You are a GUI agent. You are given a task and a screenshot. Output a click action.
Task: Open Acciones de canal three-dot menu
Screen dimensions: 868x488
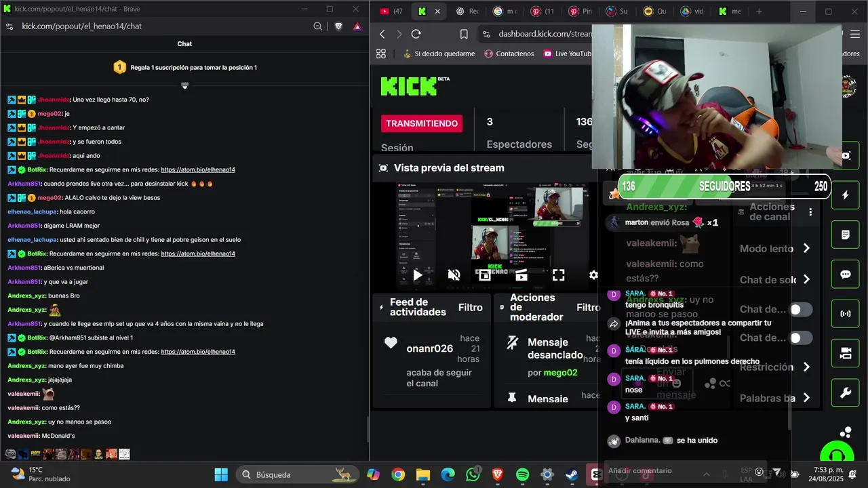(x=810, y=212)
